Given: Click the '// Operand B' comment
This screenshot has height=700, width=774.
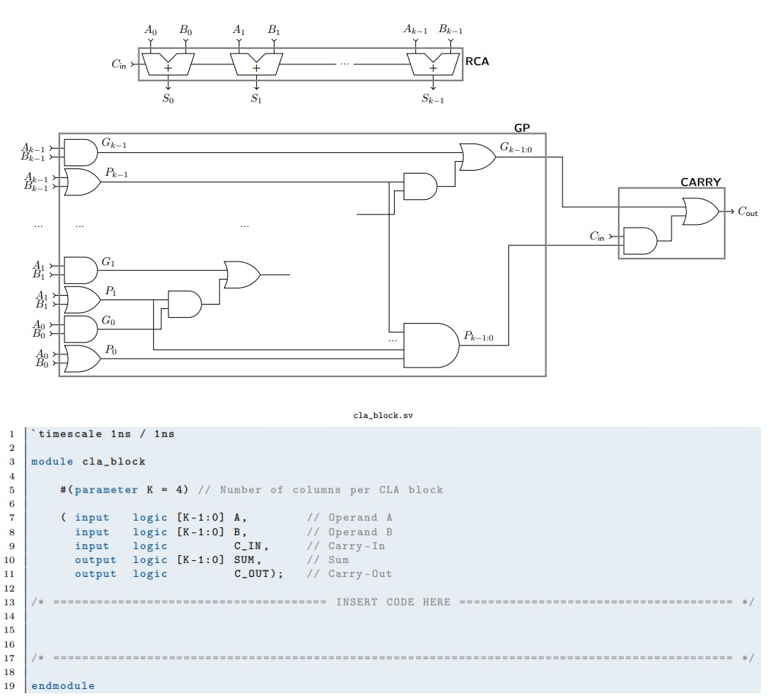Looking at the screenshot, I should (349, 532).
